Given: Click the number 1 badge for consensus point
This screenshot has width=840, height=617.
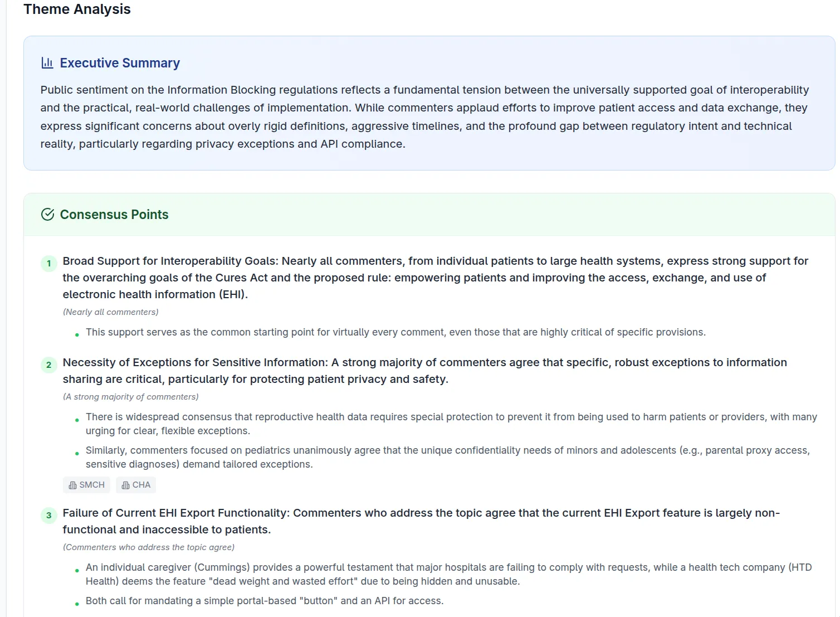Looking at the screenshot, I should [49, 264].
